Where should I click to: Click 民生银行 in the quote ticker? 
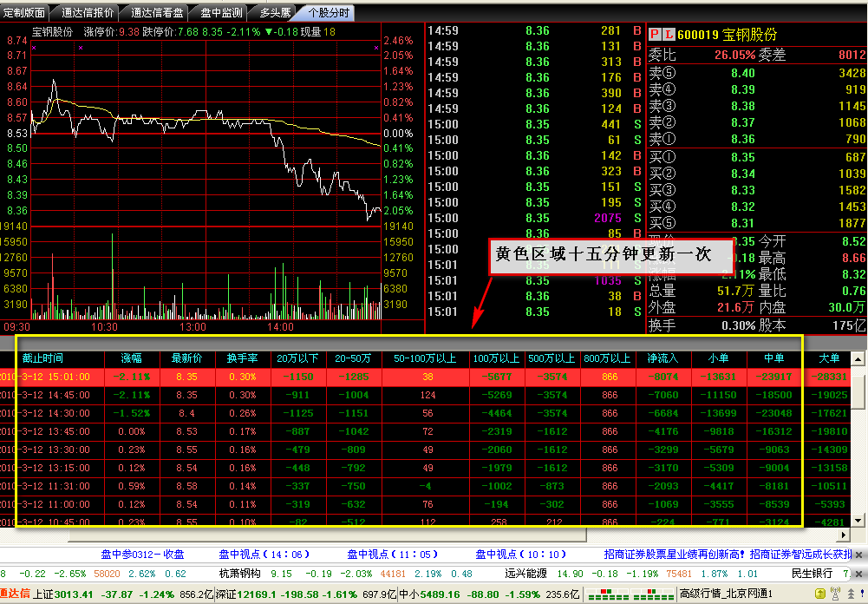tap(813, 574)
